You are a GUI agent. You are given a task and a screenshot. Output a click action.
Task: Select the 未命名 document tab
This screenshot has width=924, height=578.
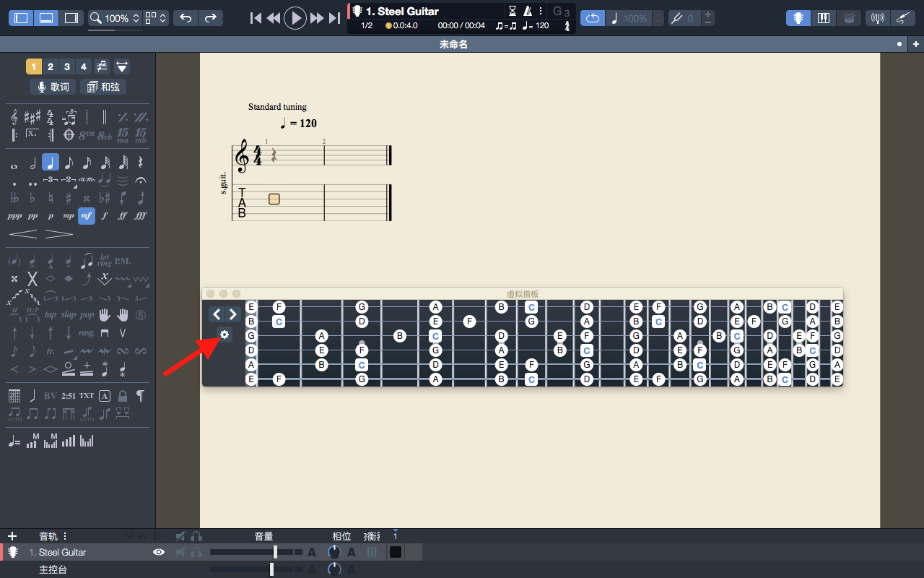pyautogui.click(x=453, y=44)
